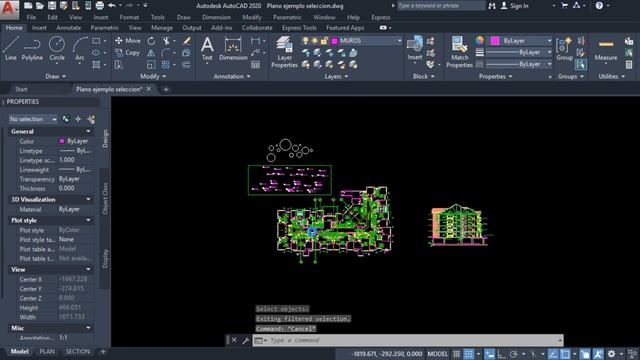Select the Polyline tool
Screen dimensions: 640x360
(32, 49)
